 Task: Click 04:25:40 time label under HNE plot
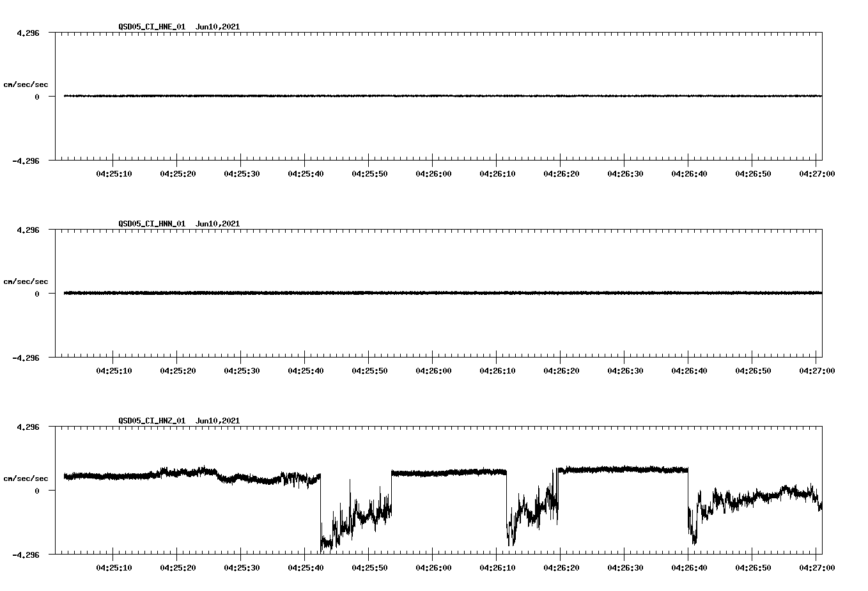tap(306, 173)
